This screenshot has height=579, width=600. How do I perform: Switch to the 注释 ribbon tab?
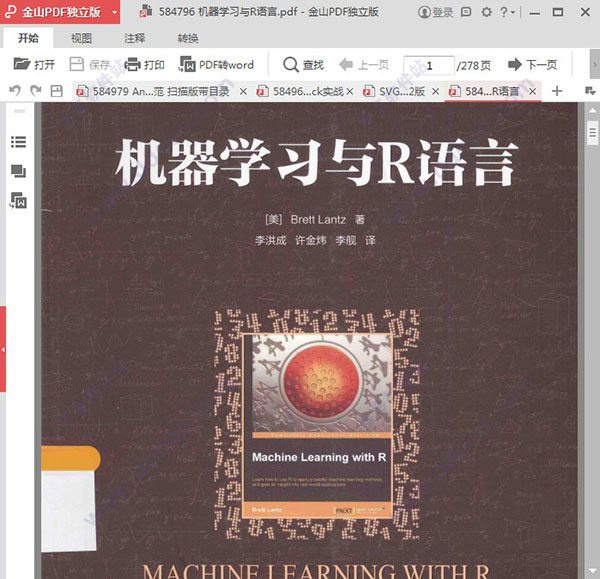[x=135, y=38]
